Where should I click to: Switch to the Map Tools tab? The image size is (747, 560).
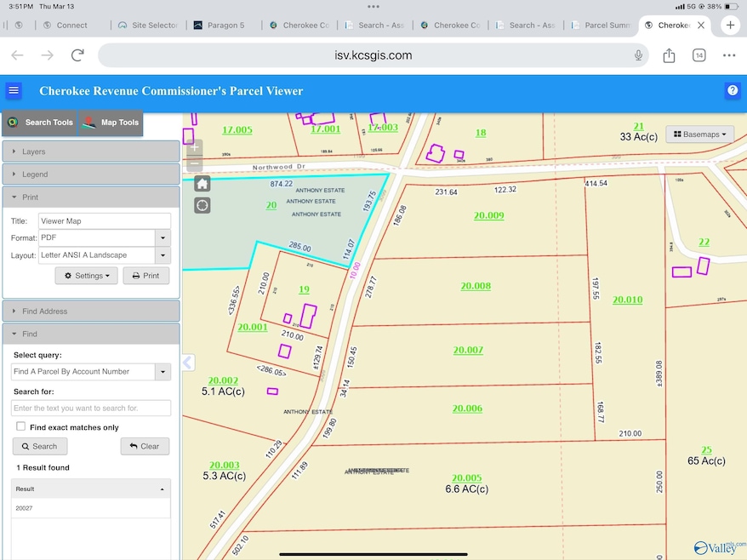click(x=111, y=123)
